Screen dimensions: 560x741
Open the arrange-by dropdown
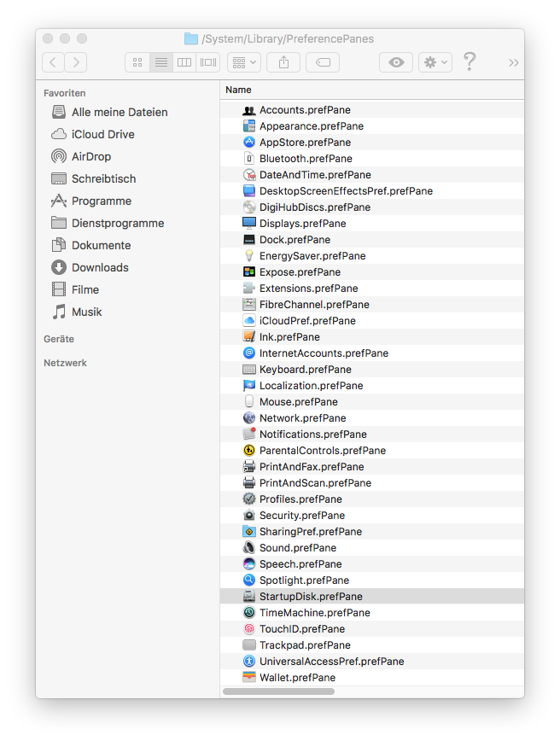tap(244, 62)
